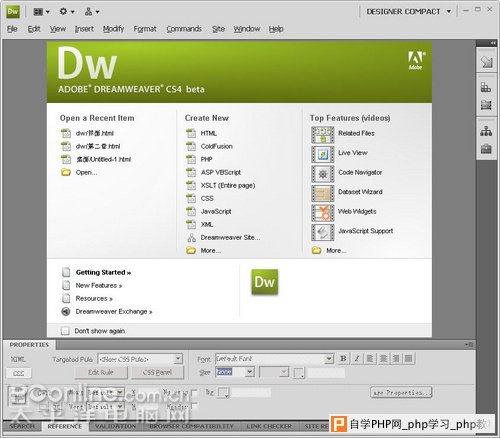Click the Edit Rule button
The height and width of the screenshot is (438, 500).
tap(101, 372)
